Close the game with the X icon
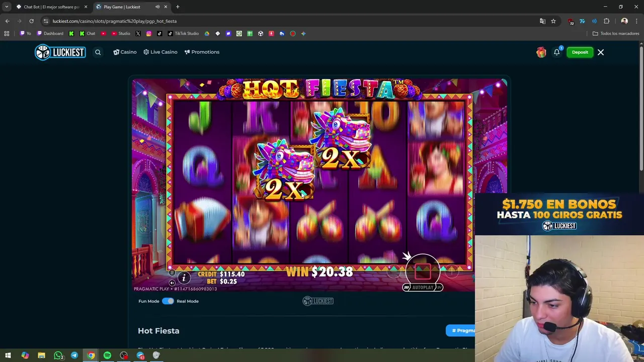 601,52
